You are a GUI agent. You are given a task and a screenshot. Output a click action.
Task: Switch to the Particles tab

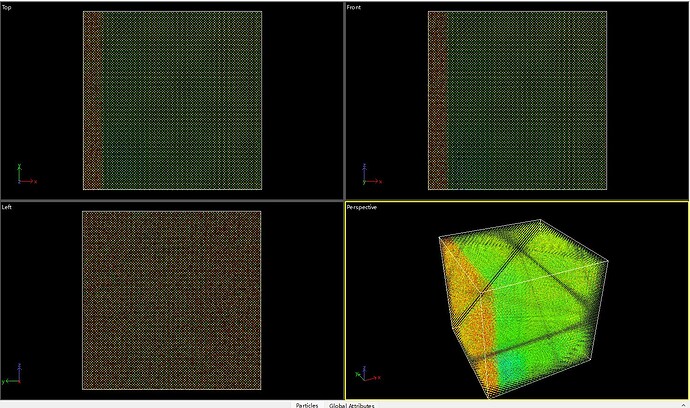(x=306, y=404)
